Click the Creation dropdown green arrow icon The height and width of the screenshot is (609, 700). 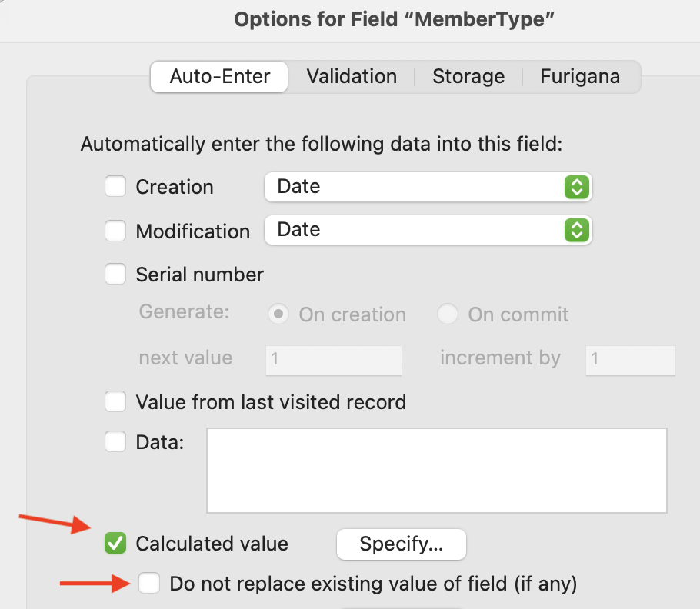[576, 187]
